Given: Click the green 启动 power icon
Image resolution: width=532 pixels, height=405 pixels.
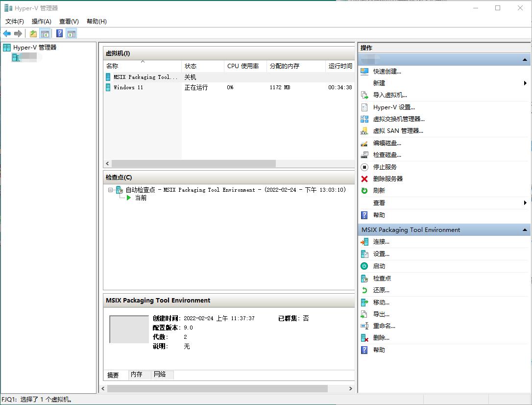Looking at the screenshot, I should pos(364,266).
